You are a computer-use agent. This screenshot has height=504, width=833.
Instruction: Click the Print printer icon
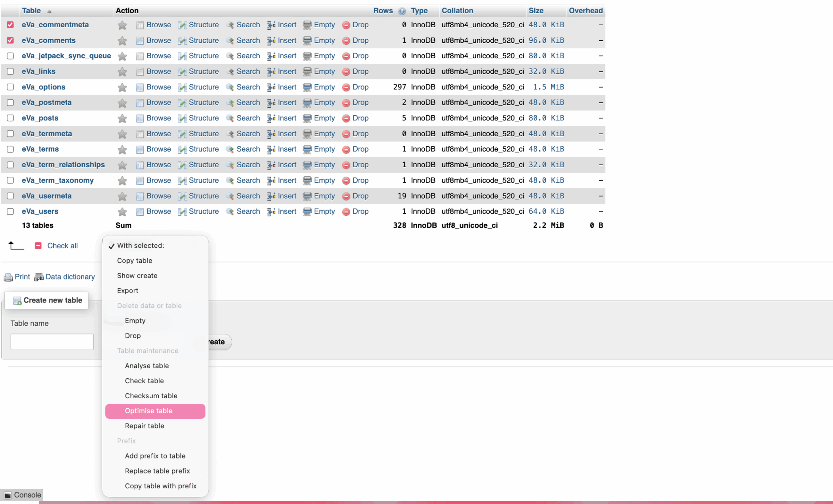point(8,278)
